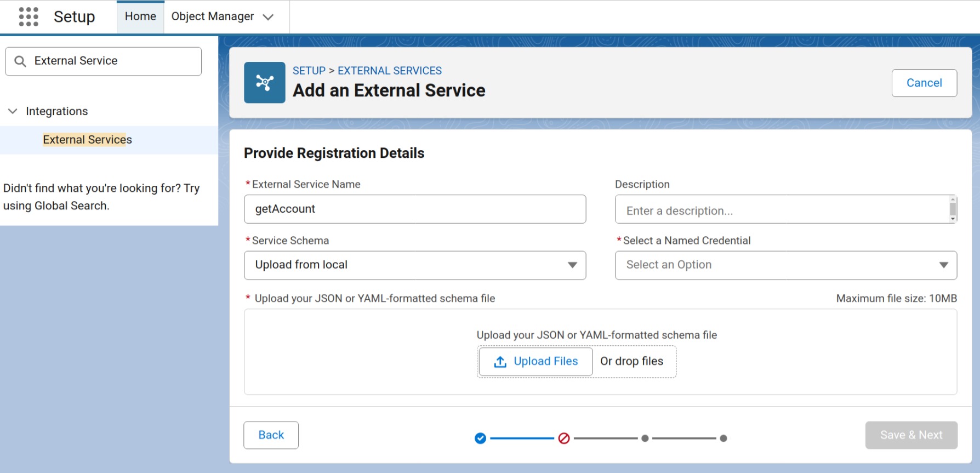
Task: Click the Cancel button
Action: (x=924, y=83)
